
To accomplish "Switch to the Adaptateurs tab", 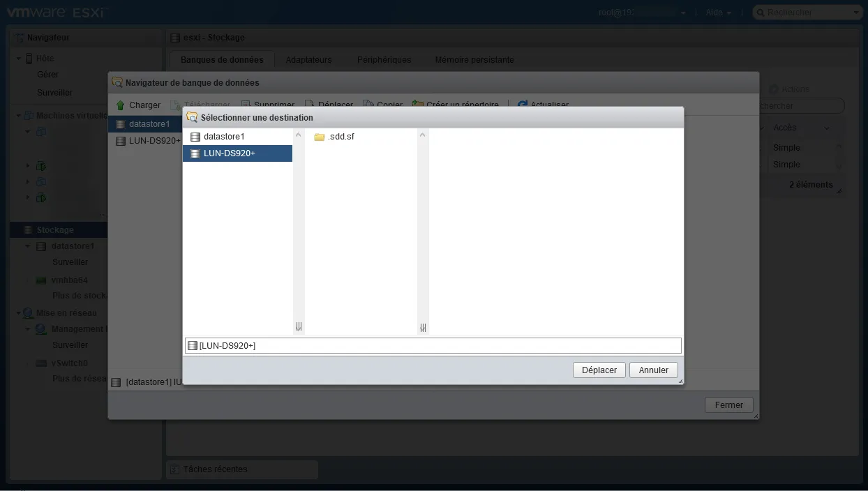I will point(308,60).
